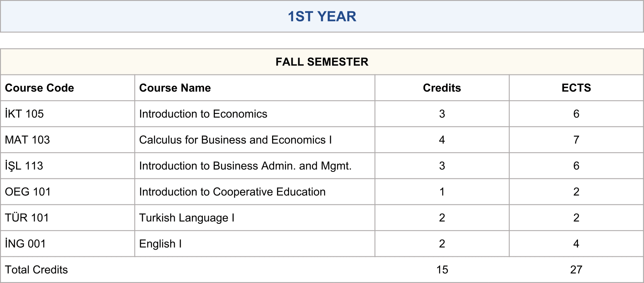Viewport: 644px width, 283px height.
Task: Select the OEG 101 course code
Action: pyautogui.click(x=28, y=192)
